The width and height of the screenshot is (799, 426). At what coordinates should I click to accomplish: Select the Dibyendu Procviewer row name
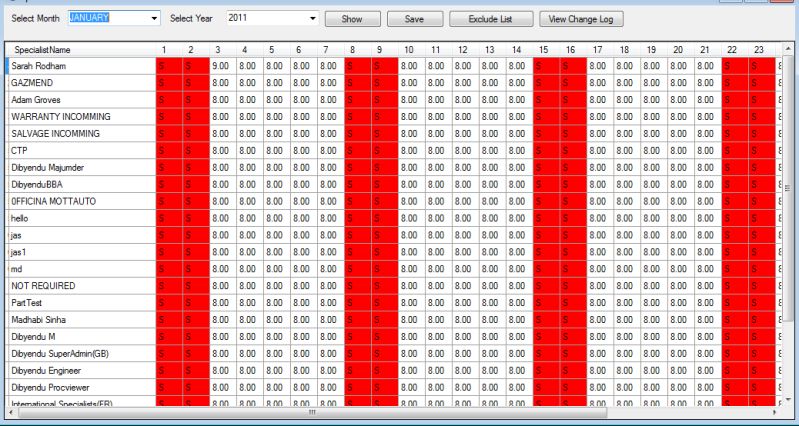click(50, 387)
